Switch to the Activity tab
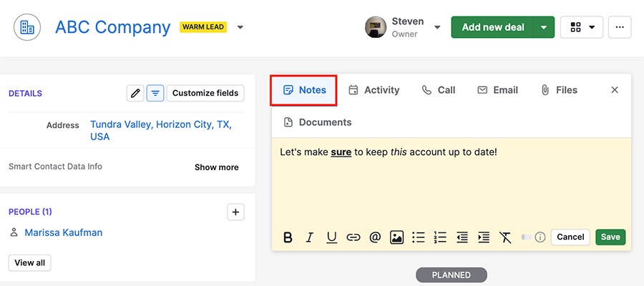Screen dimensions: 644x286 [374, 90]
